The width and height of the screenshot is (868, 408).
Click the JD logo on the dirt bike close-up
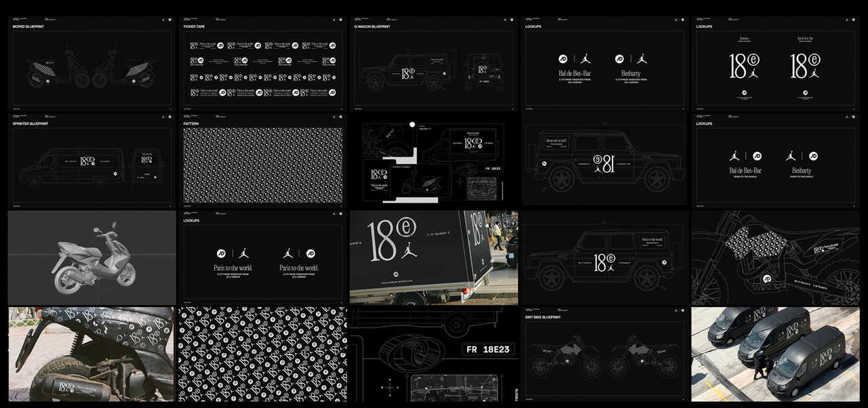point(767,279)
